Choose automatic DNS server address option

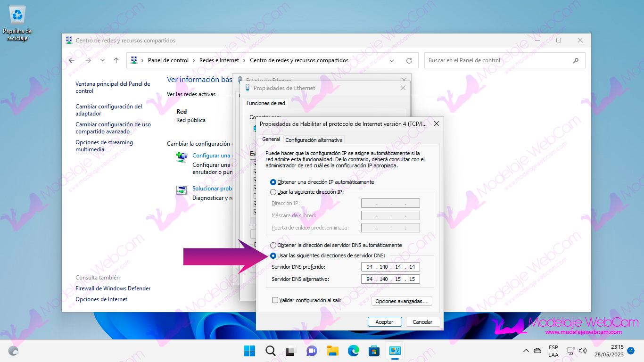(273, 245)
